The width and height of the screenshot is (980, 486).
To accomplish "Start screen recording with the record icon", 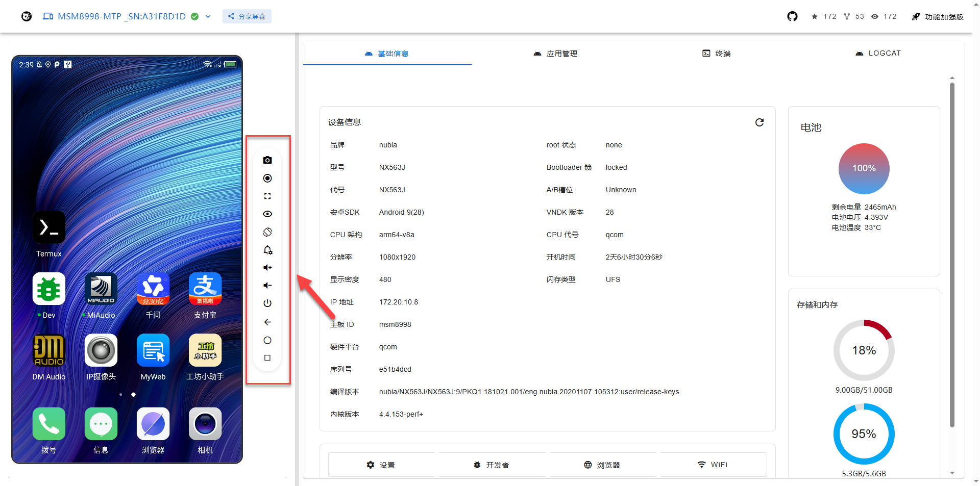I will (267, 178).
